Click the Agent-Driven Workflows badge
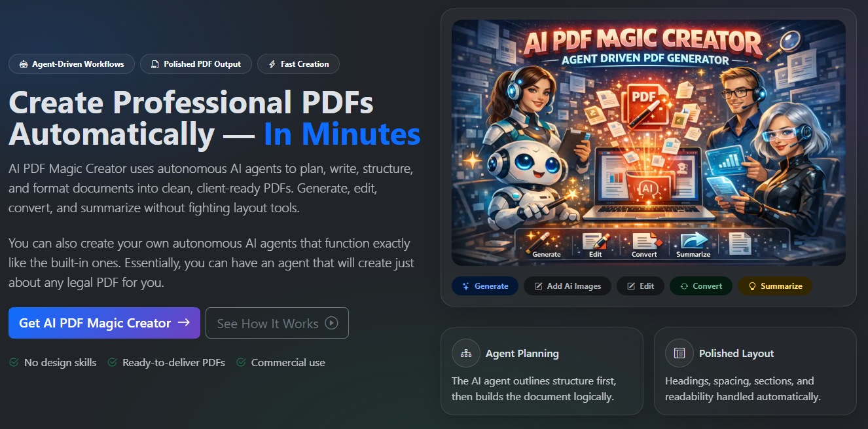The height and width of the screenshot is (429, 868). click(x=71, y=64)
